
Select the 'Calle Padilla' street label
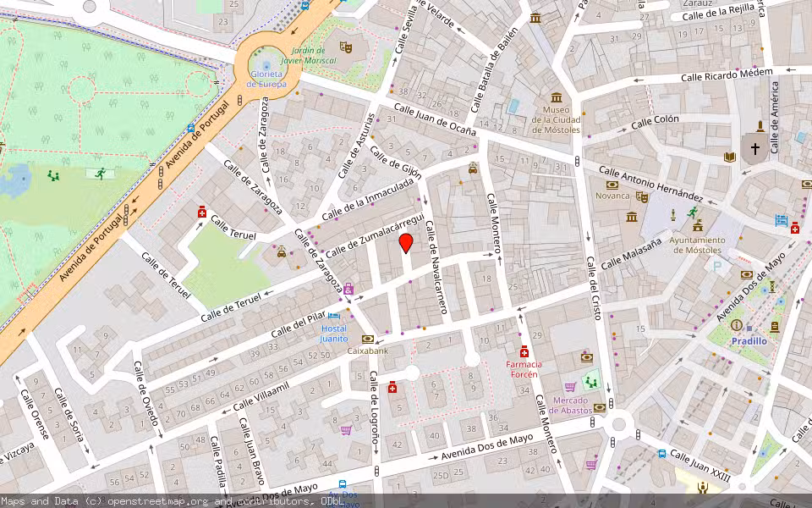[217, 461]
